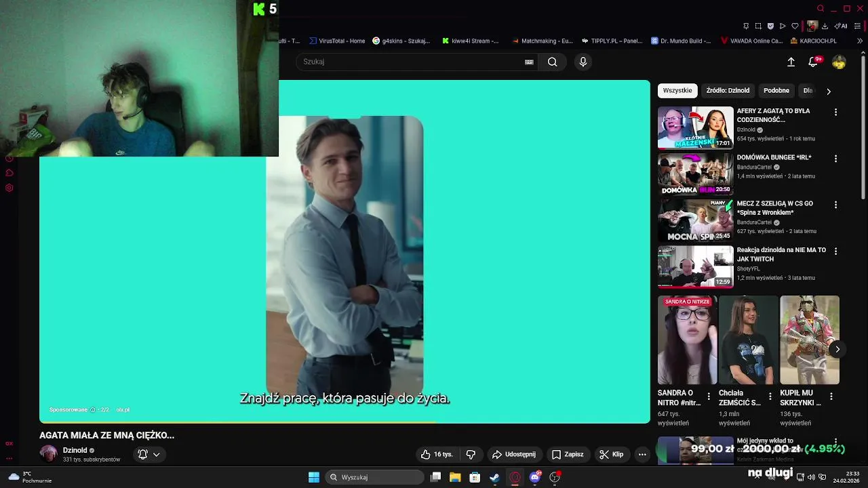
Task: Activate voice search microphone icon
Action: 583,62
